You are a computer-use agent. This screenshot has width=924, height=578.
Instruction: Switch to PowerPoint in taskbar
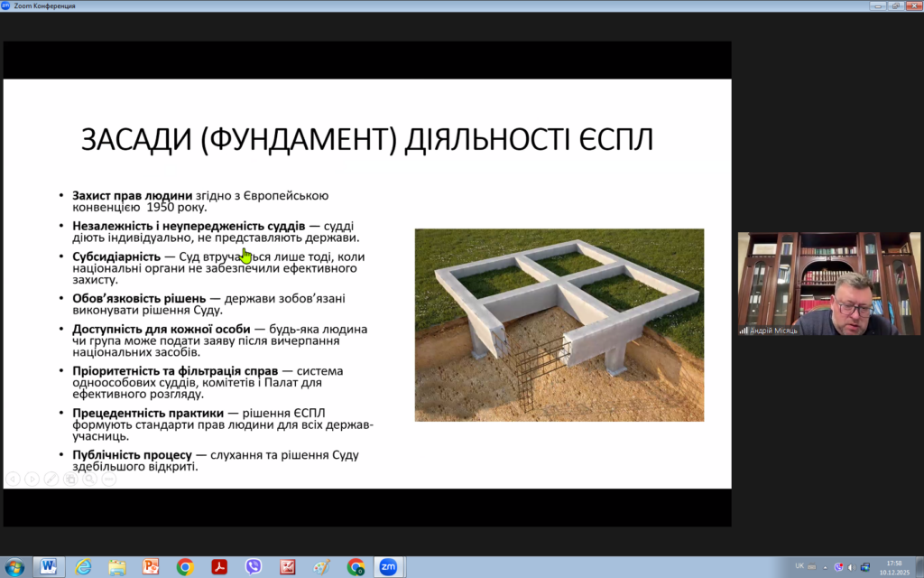pyautogui.click(x=151, y=566)
